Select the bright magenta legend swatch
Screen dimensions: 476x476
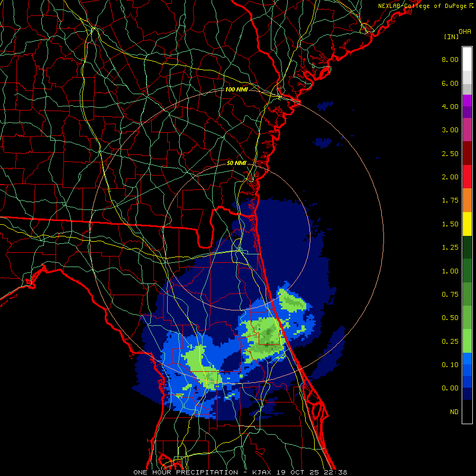467,100
